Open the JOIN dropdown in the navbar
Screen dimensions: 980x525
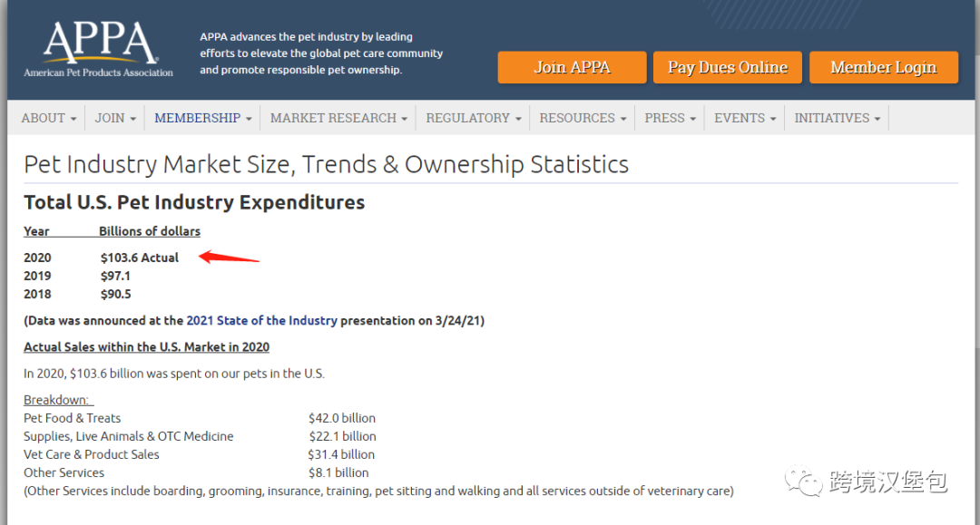click(115, 118)
